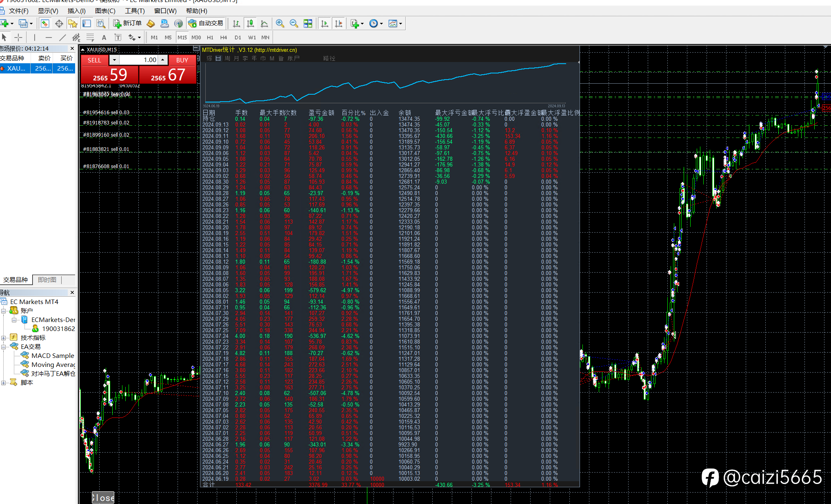Select the Fibonacci retracement tool

click(90, 38)
